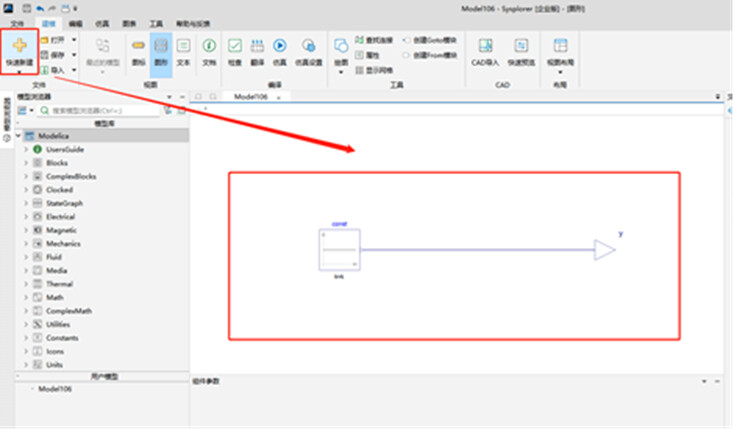Switch to the Text view icon
The image size is (734, 430).
(x=183, y=45)
